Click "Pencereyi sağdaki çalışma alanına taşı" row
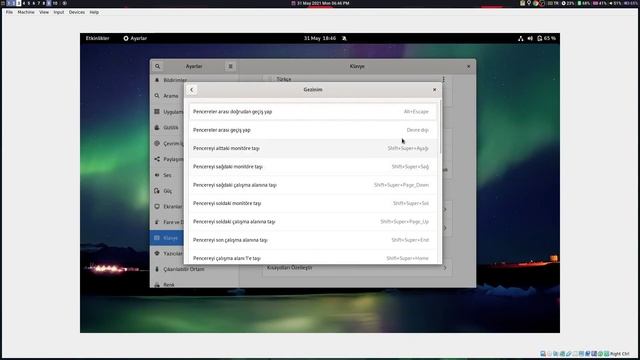Screen dimensions: 640x360 [x=313, y=185]
